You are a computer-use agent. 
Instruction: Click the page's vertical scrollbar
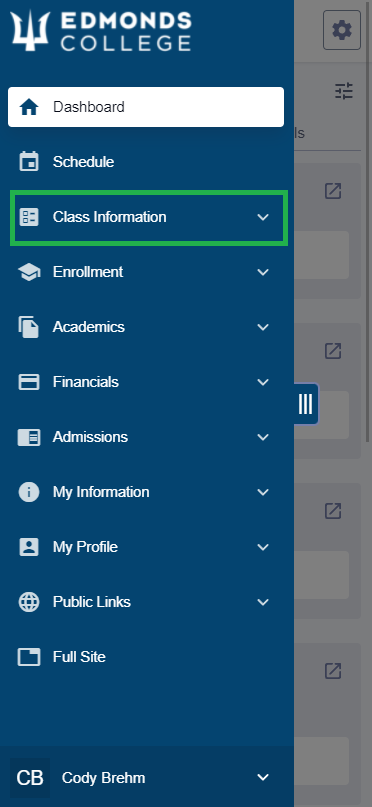coord(368,221)
